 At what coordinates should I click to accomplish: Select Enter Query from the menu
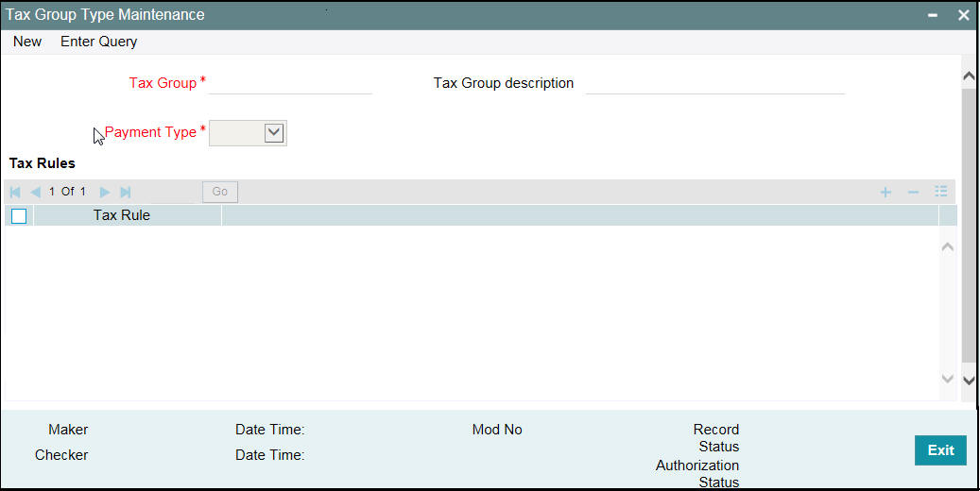click(98, 42)
